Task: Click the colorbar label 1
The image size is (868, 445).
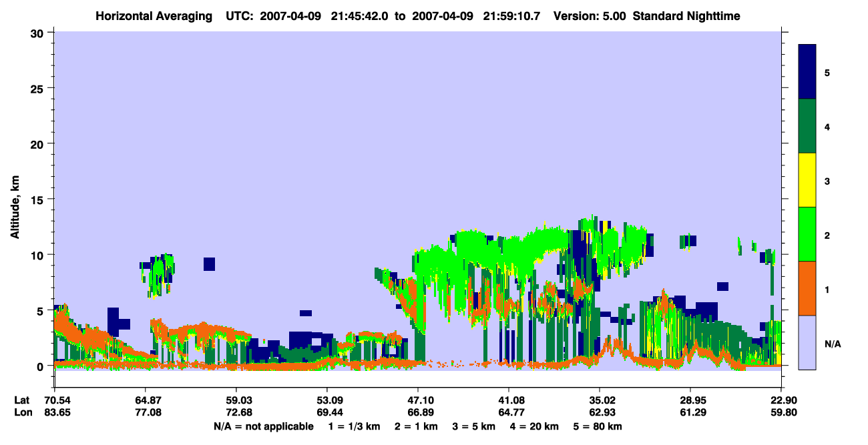Action: click(x=827, y=289)
